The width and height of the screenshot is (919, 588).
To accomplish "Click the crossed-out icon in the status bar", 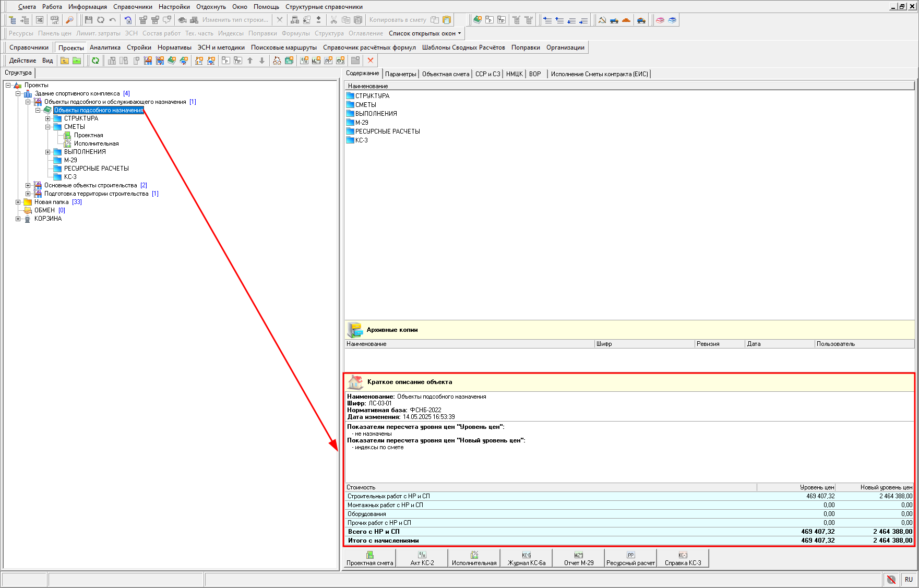I will (891, 580).
